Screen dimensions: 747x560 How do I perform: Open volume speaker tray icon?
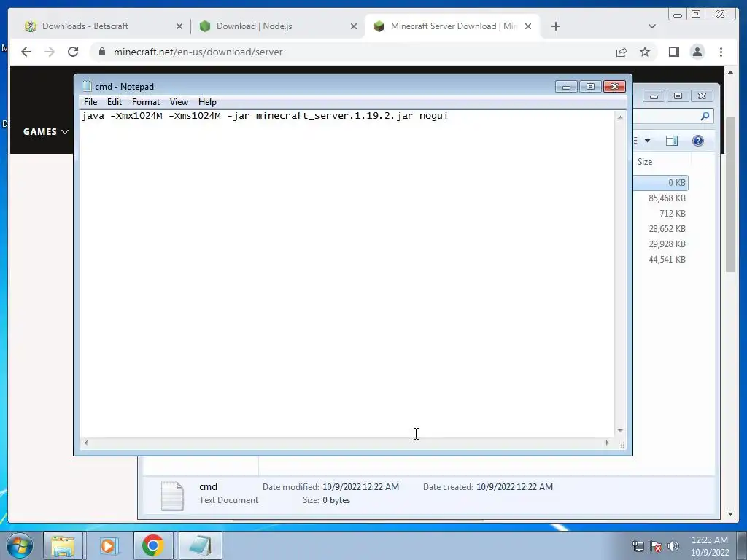point(673,546)
